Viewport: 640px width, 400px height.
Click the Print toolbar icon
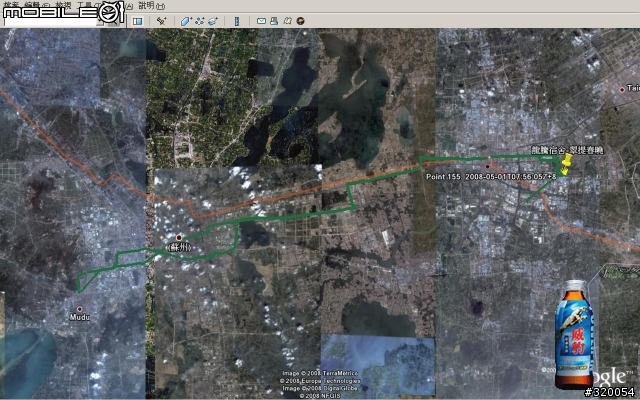274,21
